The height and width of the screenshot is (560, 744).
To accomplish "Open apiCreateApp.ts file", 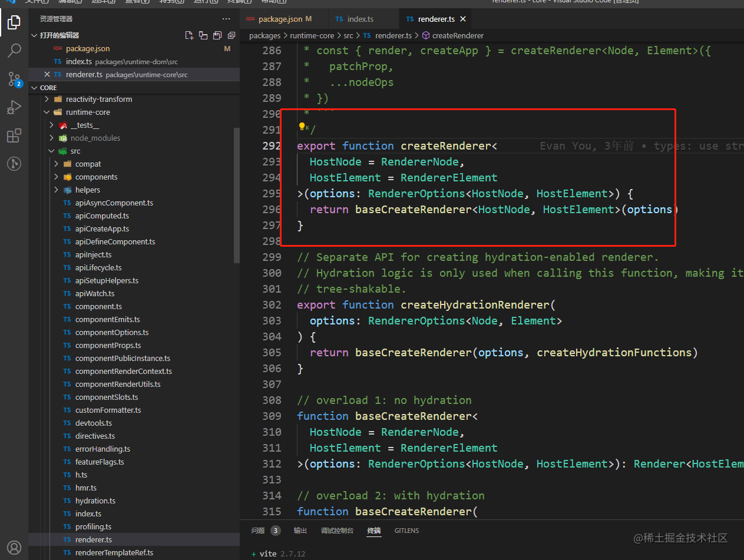I will [x=102, y=228].
